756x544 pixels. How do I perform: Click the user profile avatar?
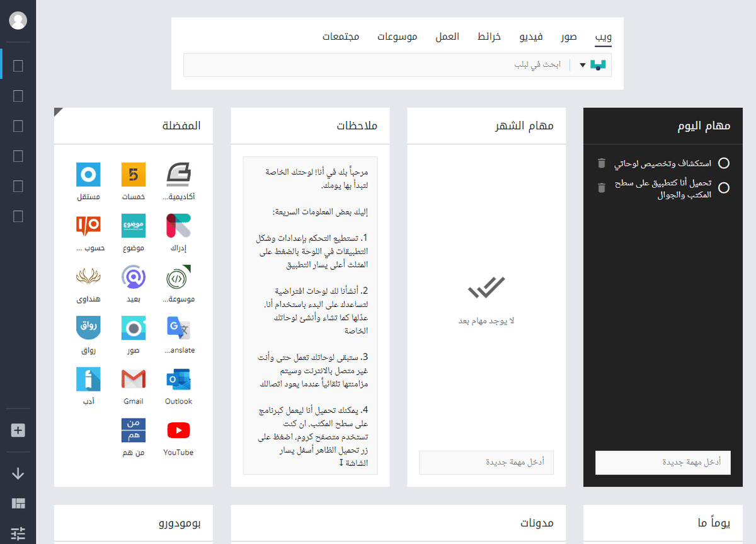(18, 20)
